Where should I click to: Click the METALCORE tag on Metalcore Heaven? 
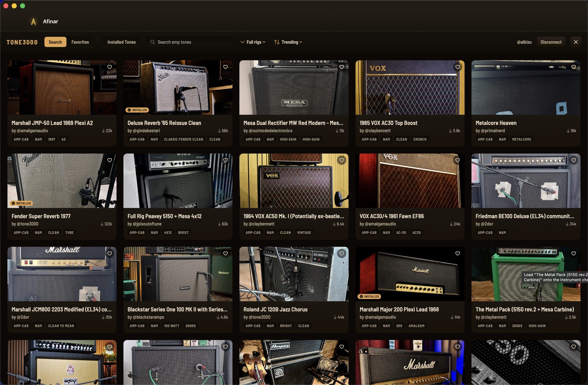tap(521, 139)
